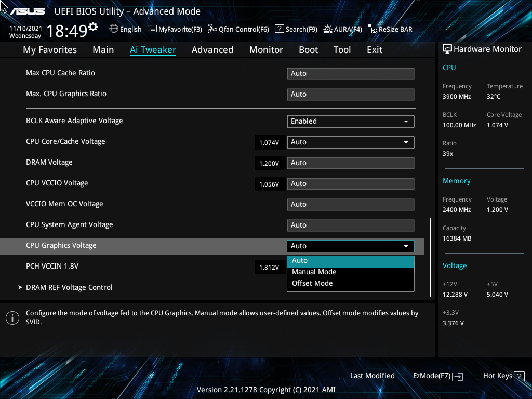Click the 5.040 V reading
The height and width of the screenshot is (399, 532).
point(497,295)
